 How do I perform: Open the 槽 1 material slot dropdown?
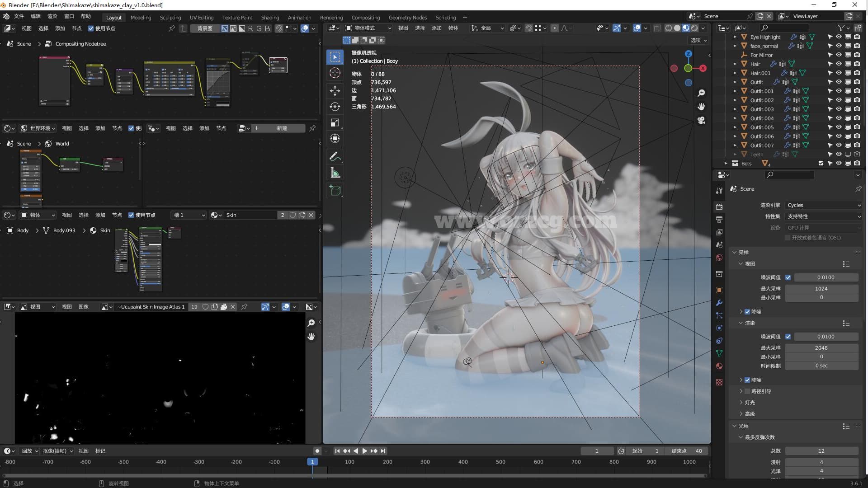pos(189,215)
